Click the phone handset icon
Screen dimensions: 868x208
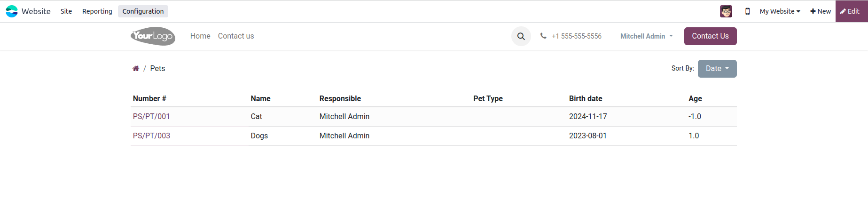point(543,36)
